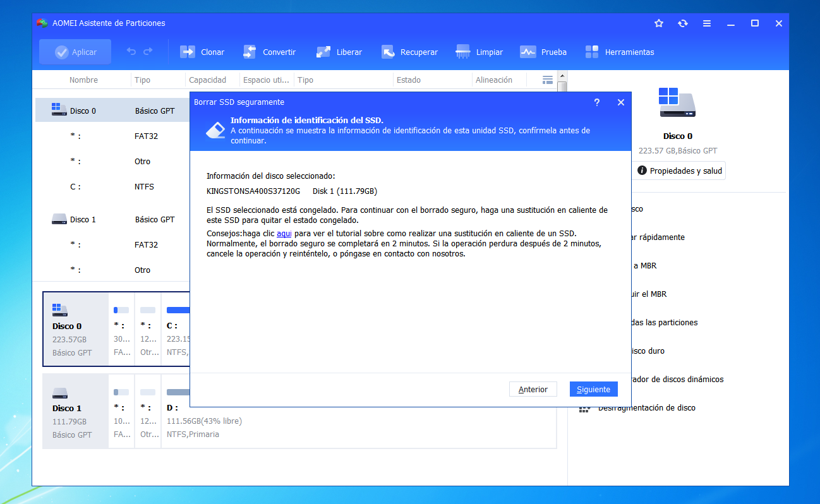Open Propiedades y salud for Disco 0
The image size is (820, 504).
point(678,171)
